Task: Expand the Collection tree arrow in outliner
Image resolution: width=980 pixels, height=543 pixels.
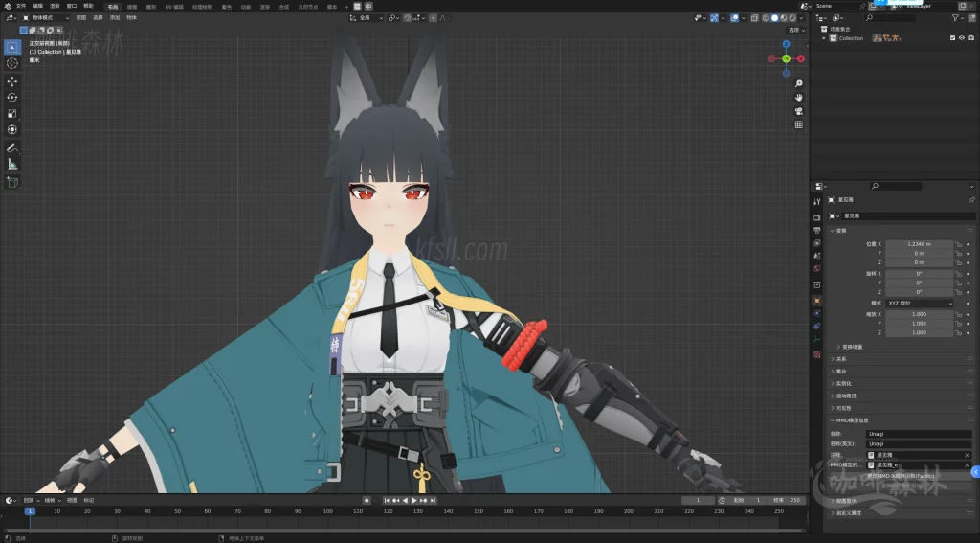Action: 824,38
